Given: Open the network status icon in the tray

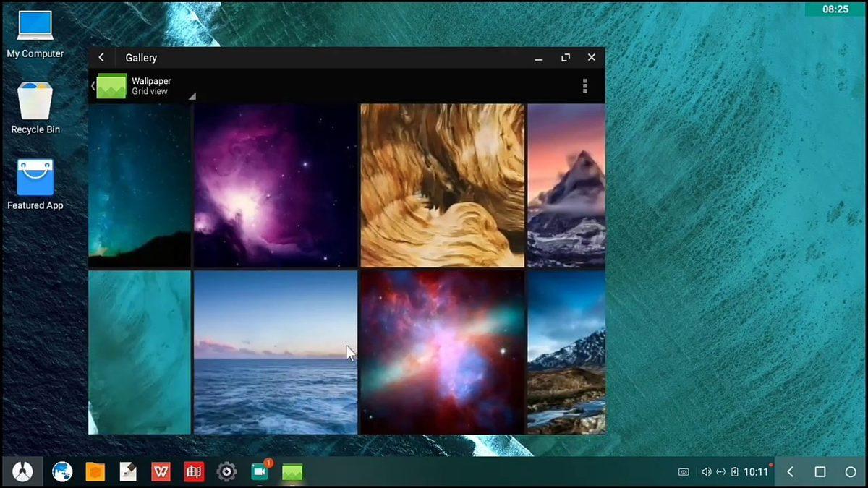Looking at the screenshot, I should tap(721, 471).
